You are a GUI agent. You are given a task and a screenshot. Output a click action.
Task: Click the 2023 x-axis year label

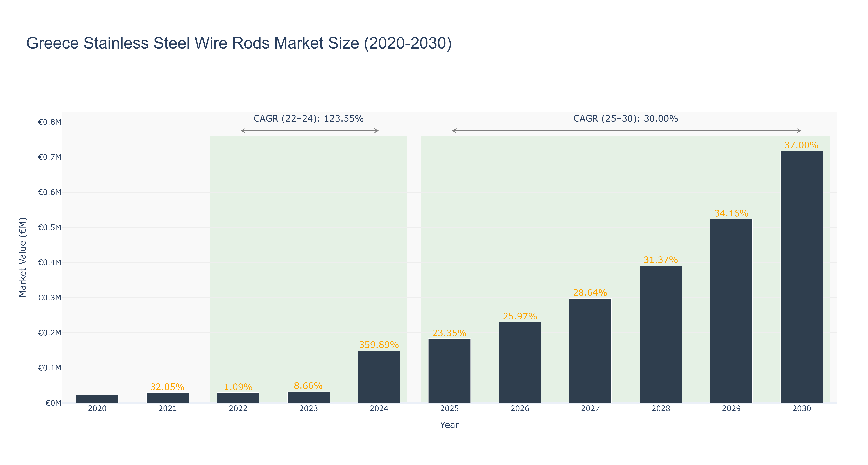coord(308,409)
